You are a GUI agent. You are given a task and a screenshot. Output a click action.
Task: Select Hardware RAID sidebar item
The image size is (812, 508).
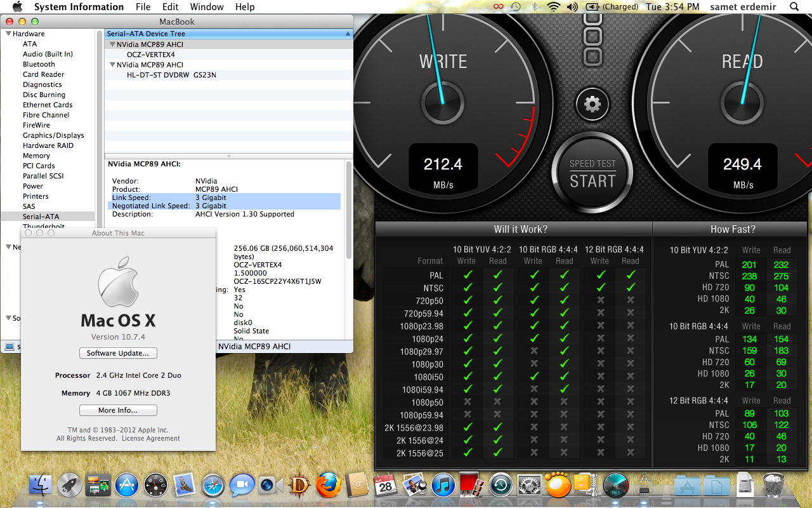[x=48, y=145]
